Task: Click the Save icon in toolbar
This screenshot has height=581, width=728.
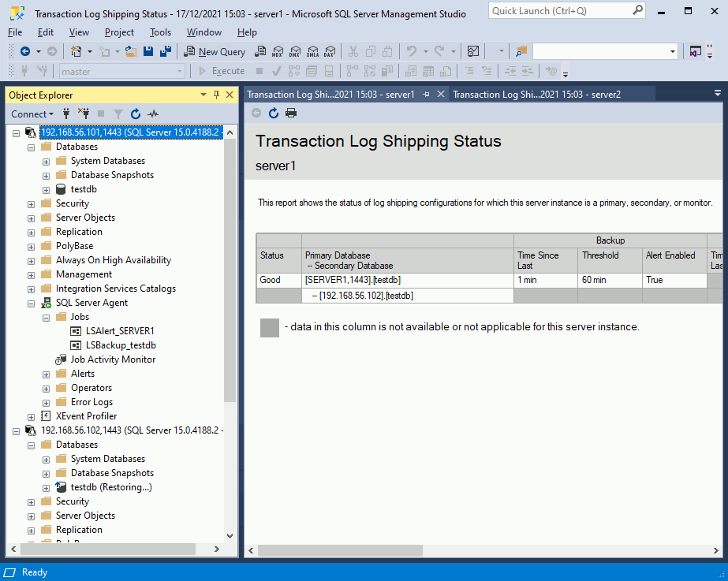Action: 148,51
